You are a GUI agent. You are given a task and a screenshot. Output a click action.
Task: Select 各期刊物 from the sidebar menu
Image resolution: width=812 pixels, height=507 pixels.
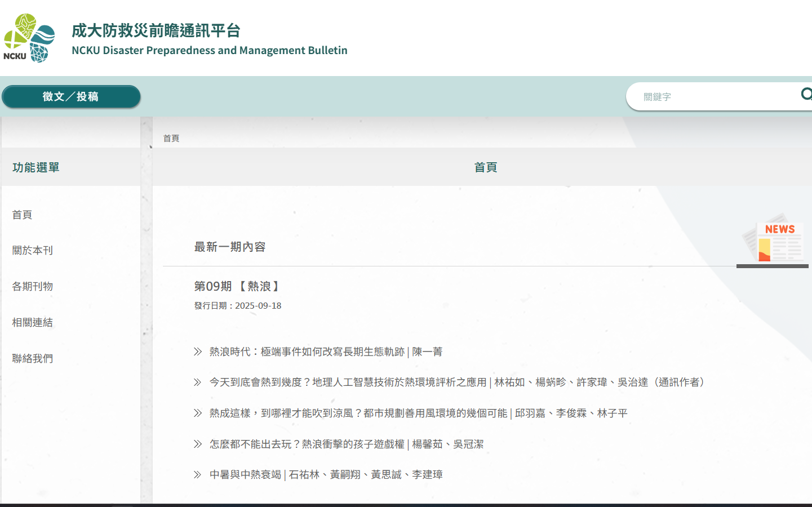click(33, 286)
